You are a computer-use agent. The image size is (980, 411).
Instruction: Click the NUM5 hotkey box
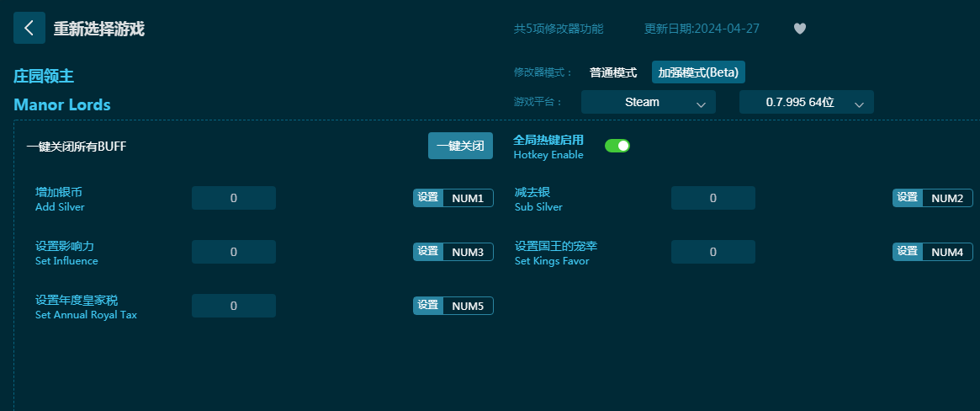coord(468,306)
